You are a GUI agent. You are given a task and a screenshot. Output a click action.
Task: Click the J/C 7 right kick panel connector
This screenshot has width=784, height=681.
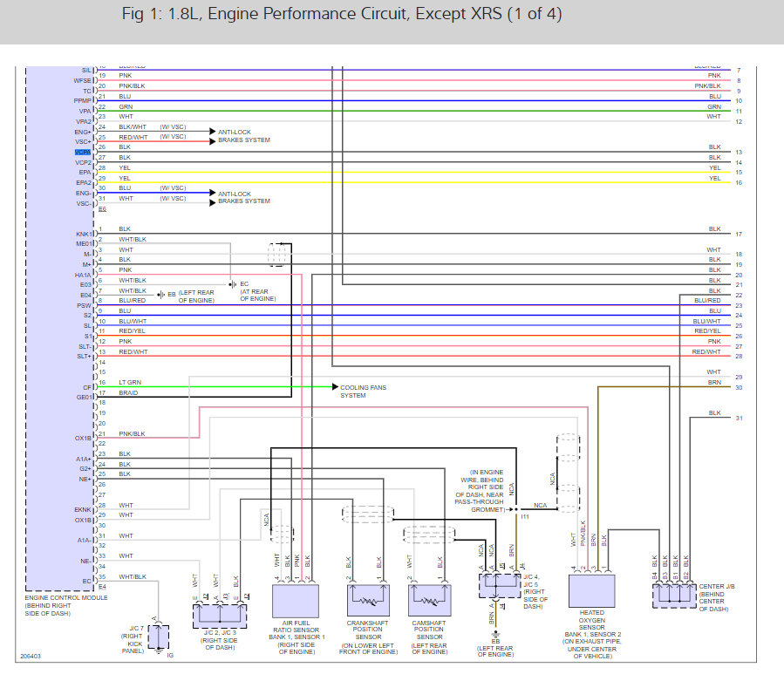point(159,637)
